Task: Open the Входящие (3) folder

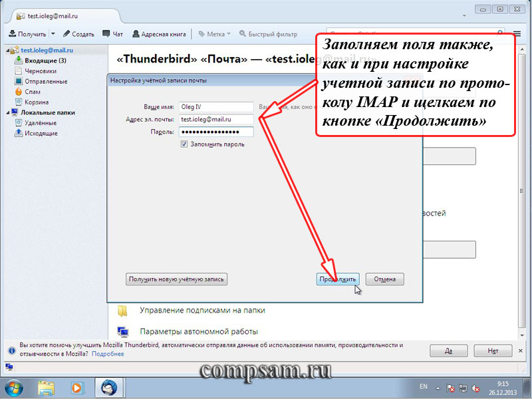Action: pos(45,61)
